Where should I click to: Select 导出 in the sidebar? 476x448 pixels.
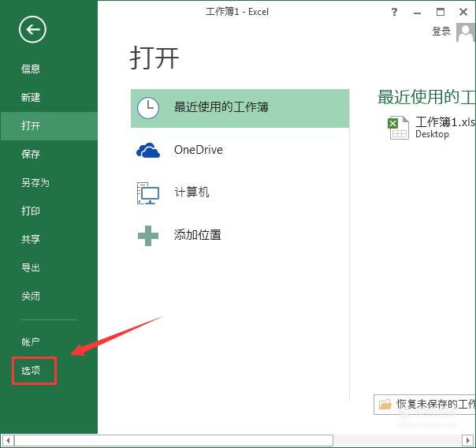(31, 267)
